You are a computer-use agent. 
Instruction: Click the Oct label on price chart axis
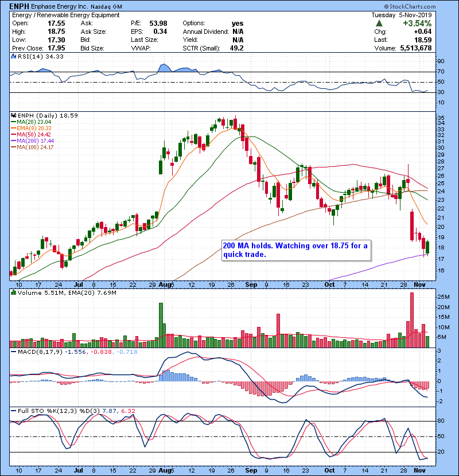point(329,285)
